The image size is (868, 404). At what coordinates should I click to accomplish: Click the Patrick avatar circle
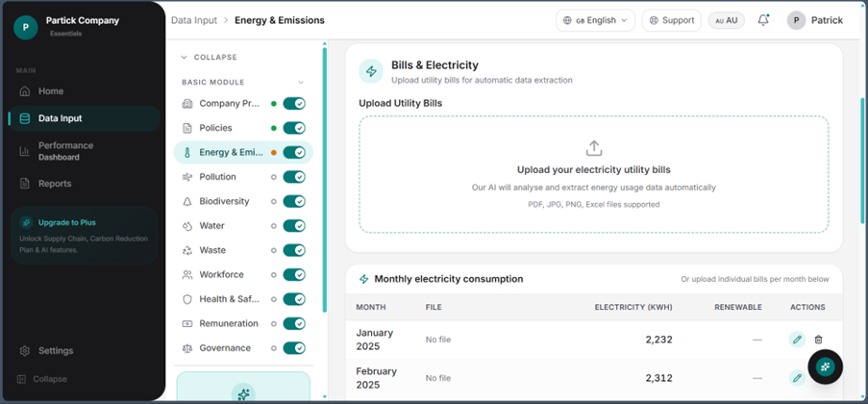796,20
